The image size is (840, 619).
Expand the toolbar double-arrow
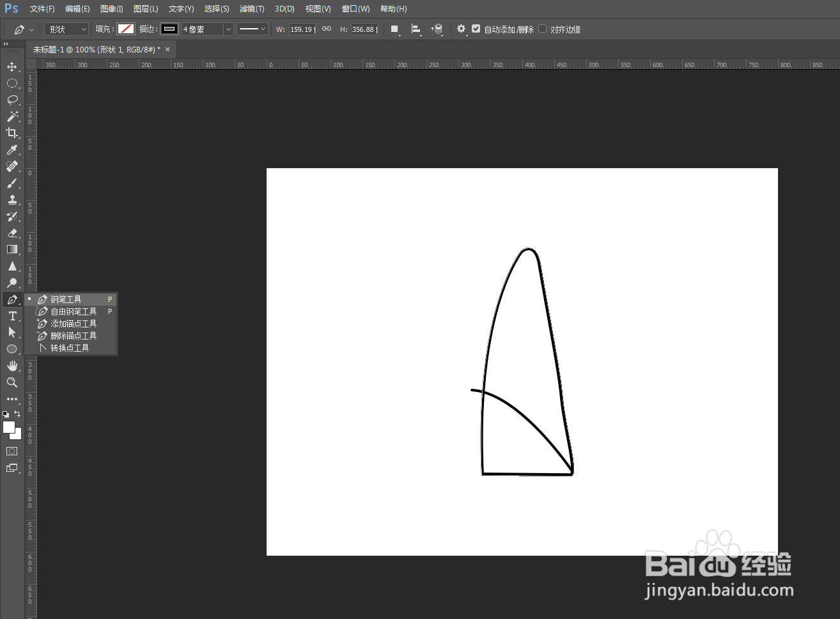click(6, 44)
